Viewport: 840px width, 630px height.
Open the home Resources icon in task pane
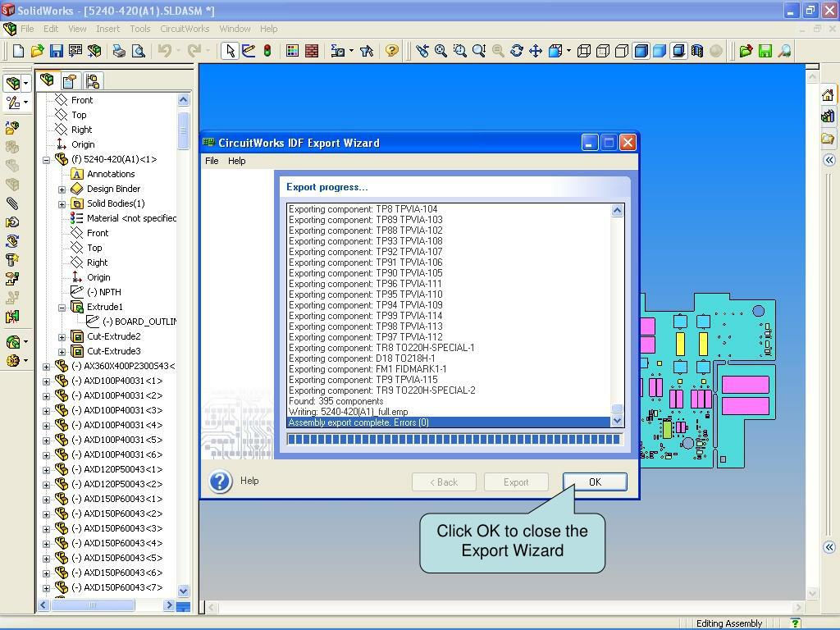[x=829, y=95]
